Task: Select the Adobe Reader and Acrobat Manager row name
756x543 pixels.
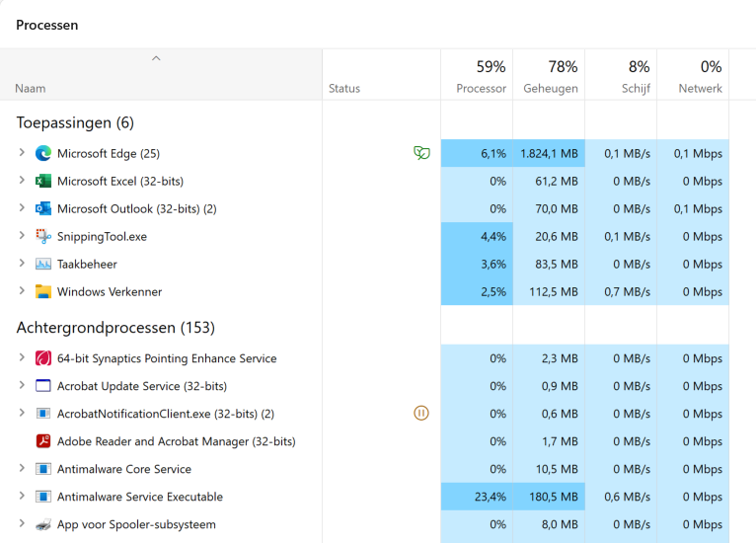Action: [177, 441]
